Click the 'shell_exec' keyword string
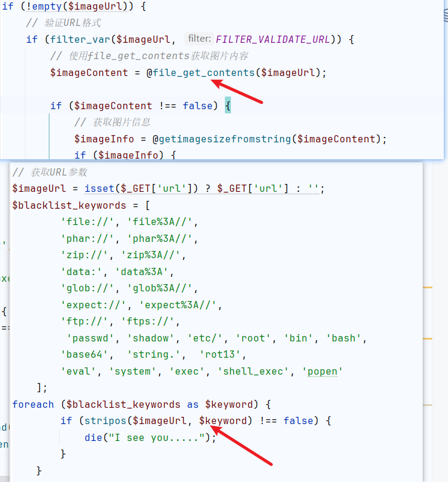Image resolution: width=448 pixels, height=482 pixels. [x=253, y=372]
